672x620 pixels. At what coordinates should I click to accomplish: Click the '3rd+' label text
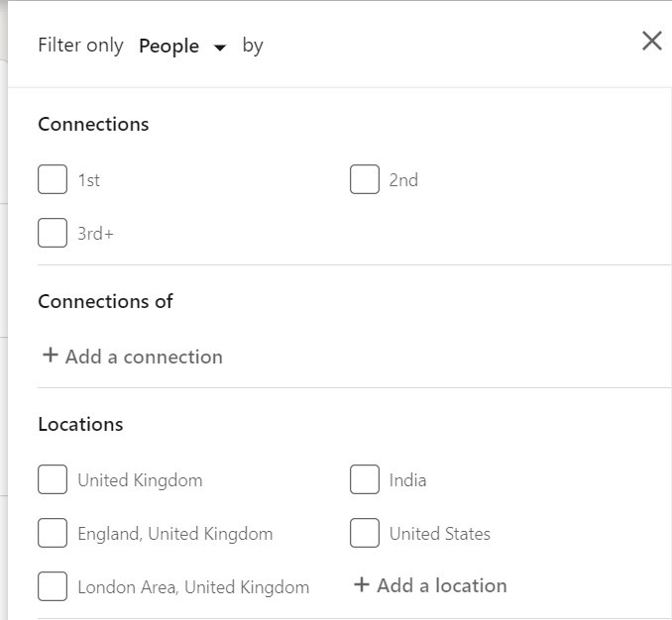pos(96,234)
